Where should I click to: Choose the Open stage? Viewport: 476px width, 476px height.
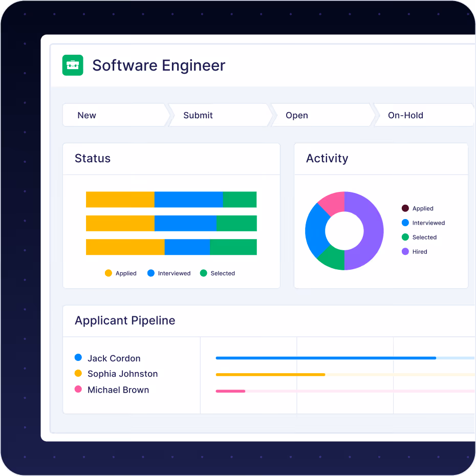(323, 115)
